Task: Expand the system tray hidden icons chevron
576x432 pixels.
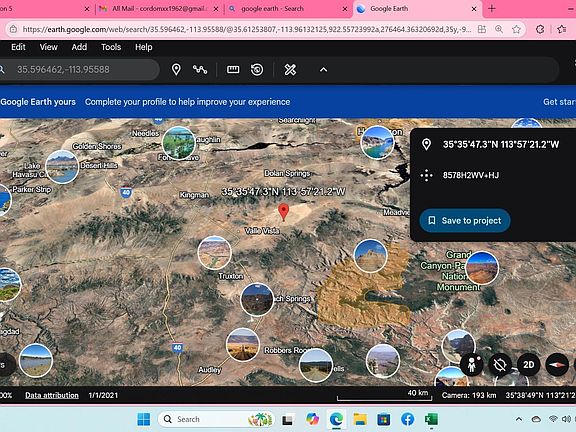Action: pyautogui.click(x=519, y=419)
